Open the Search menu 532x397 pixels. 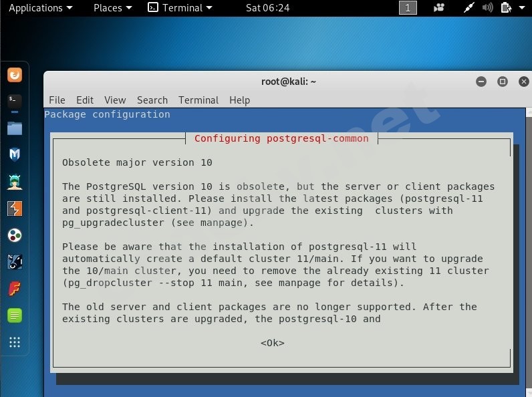pyautogui.click(x=152, y=100)
